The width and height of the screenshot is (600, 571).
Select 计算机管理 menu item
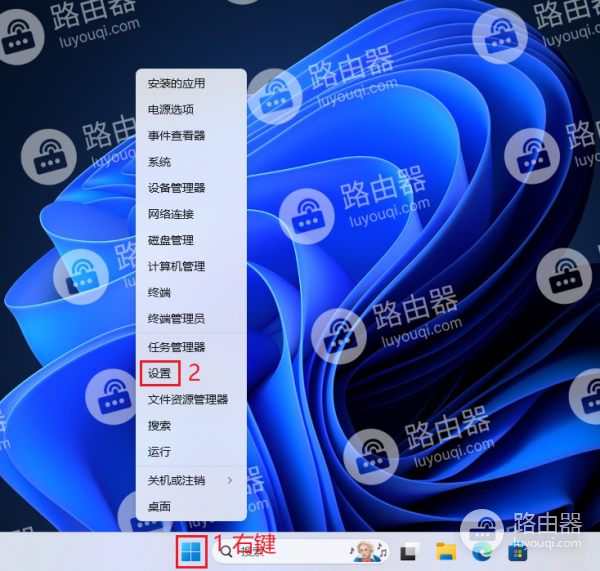pos(191,266)
